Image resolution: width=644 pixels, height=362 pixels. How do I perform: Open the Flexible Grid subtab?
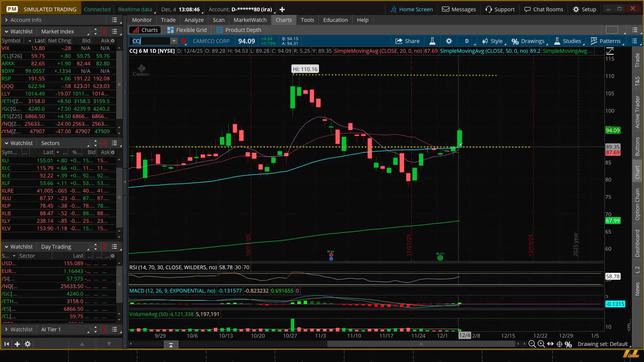tap(187, 30)
